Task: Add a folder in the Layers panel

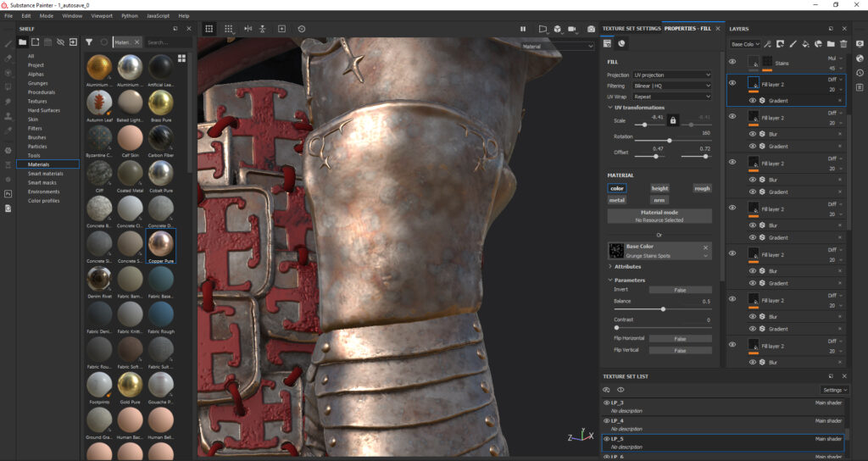Action: [831, 43]
